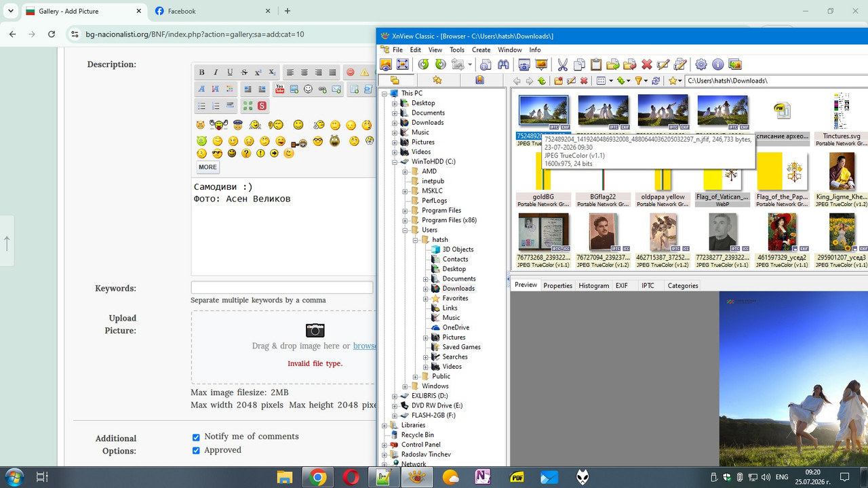Insert YouTube video icon in editor toolbar
The height and width of the screenshot is (488, 868).
(279, 89)
